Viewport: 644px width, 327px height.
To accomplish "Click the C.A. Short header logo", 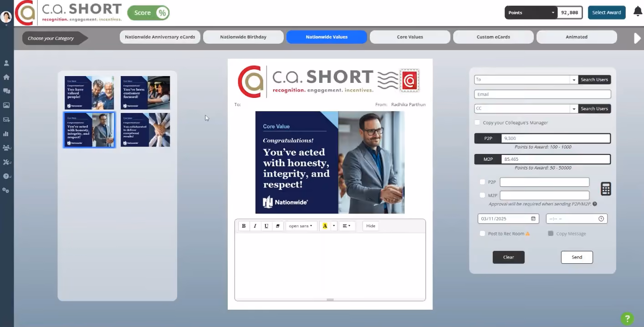I will click(68, 13).
